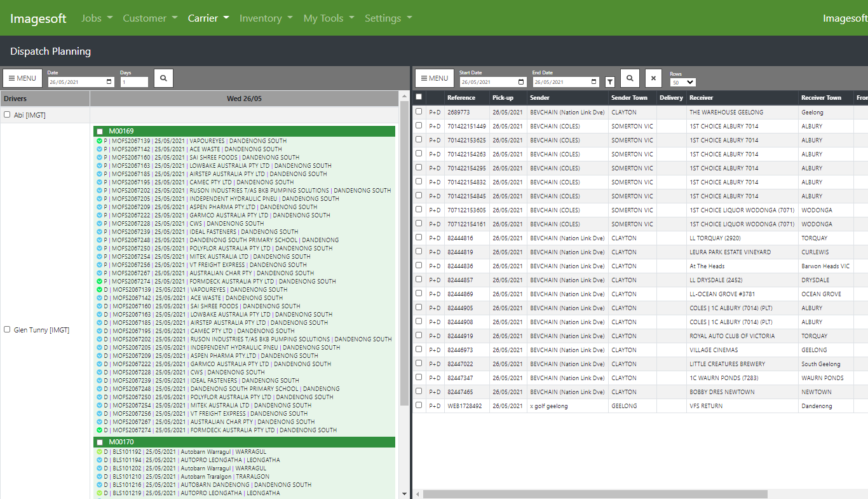Open the Settings dropdown menu
This screenshot has height=499, width=868.
pos(388,18)
